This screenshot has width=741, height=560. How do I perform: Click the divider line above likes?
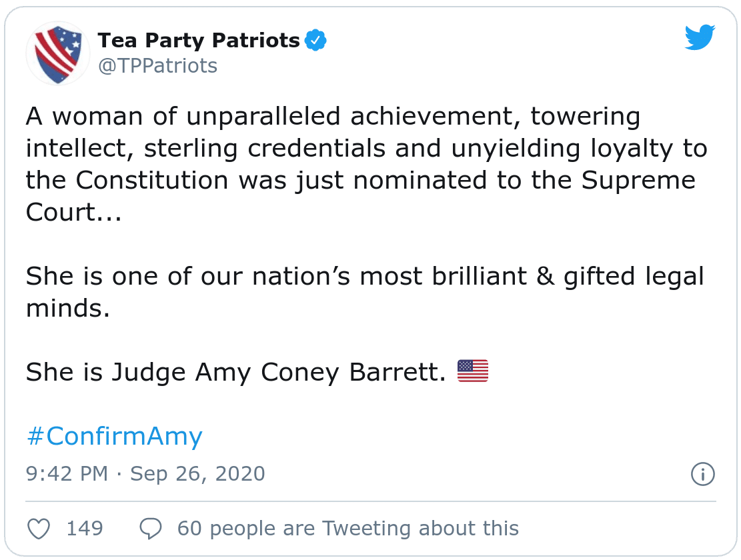point(371,501)
